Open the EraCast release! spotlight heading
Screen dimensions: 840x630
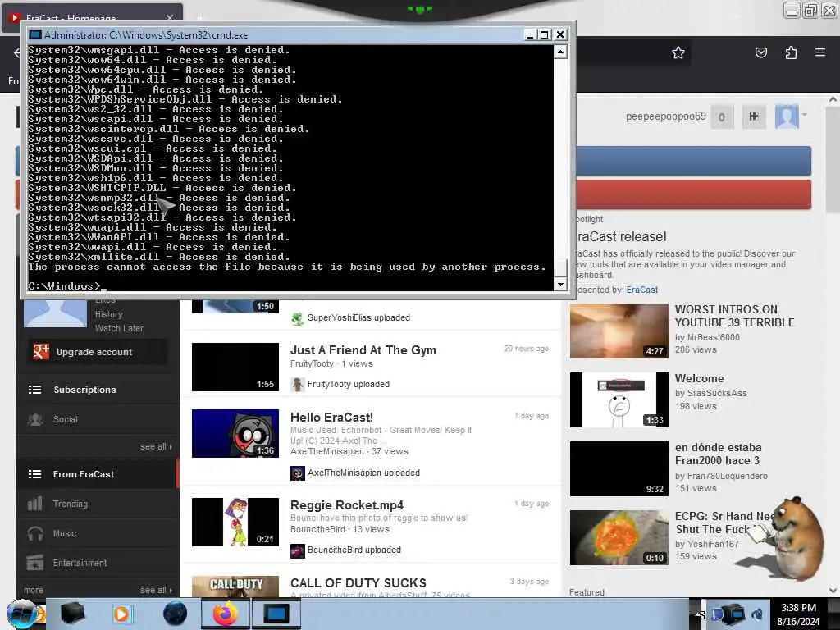(x=622, y=237)
